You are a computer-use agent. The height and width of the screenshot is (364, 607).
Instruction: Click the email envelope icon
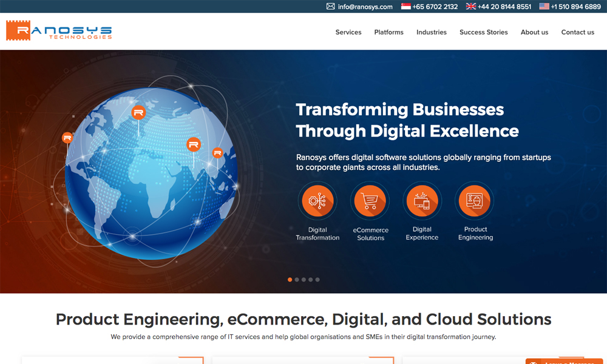coord(331,7)
